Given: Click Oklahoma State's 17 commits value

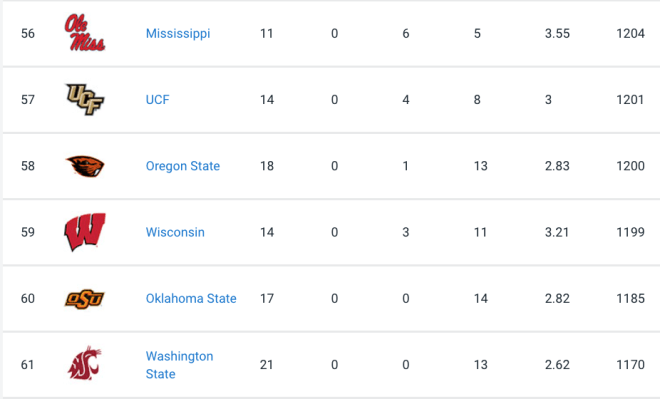Looking at the screenshot, I should click(267, 298).
